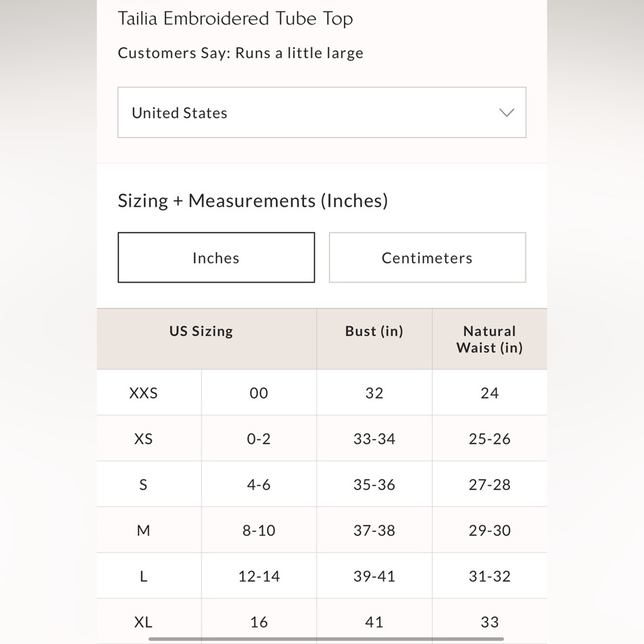Open the United States country dropdown
This screenshot has height=644, width=644.
pyautogui.click(x=321, y=112)
